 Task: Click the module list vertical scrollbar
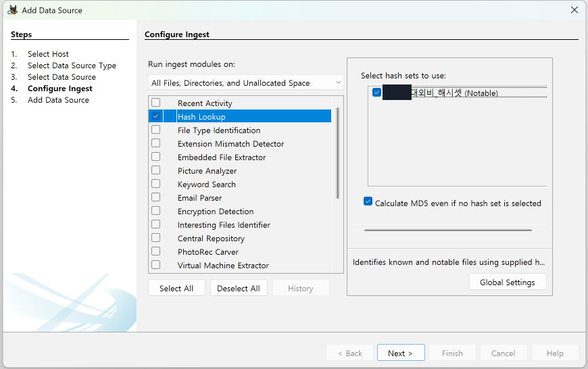[337, 153]
